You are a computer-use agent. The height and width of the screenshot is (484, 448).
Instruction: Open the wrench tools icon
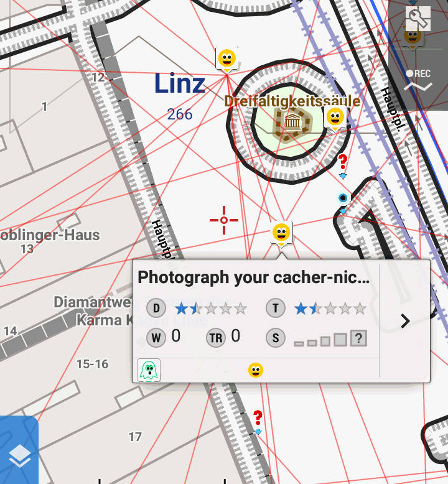pos(418,19)
